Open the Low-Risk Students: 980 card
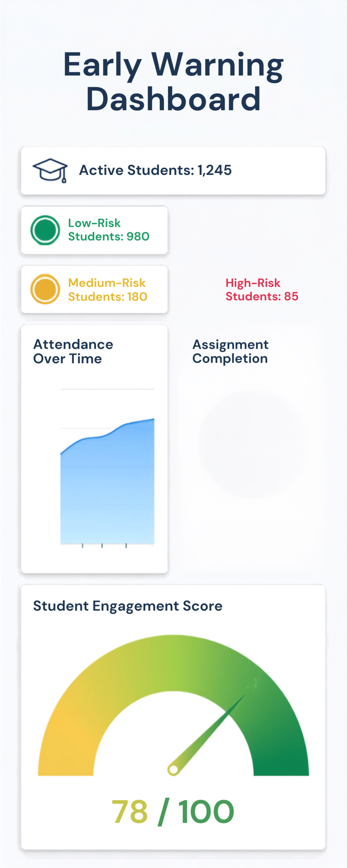 tap(94, 230)
